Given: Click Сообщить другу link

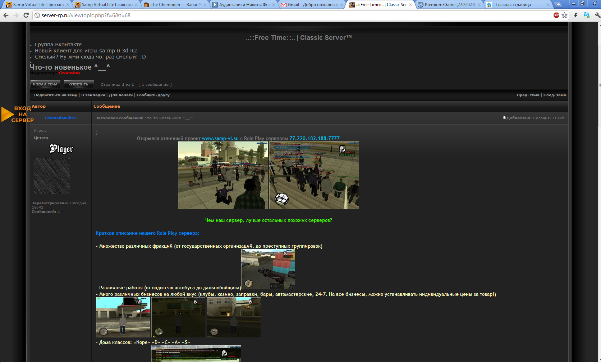Looking at the screenshot, I should click(153, 95).
